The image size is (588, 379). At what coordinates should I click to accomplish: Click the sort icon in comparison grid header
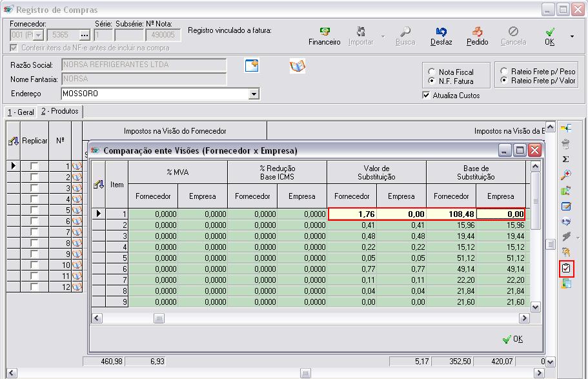pos(99,184)
